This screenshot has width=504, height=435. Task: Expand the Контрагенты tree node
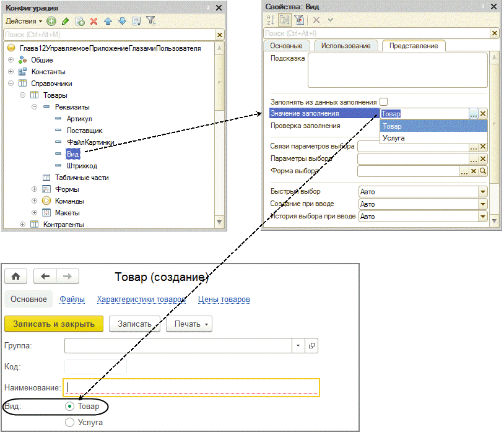tap(22, 224)
